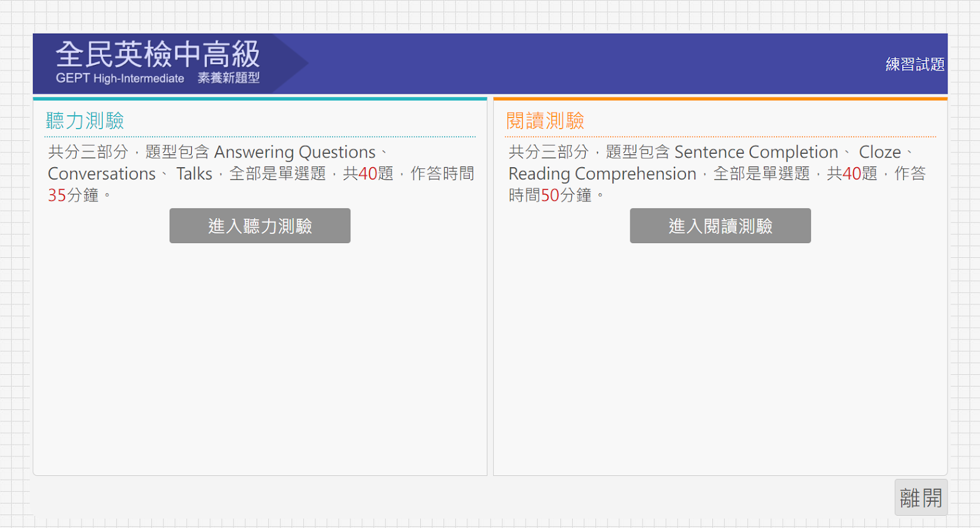Image resolution: width=980 pixels, height=528 pixels.
Task: Click the 聽力測驗 section heading
Action: [85, 121]
